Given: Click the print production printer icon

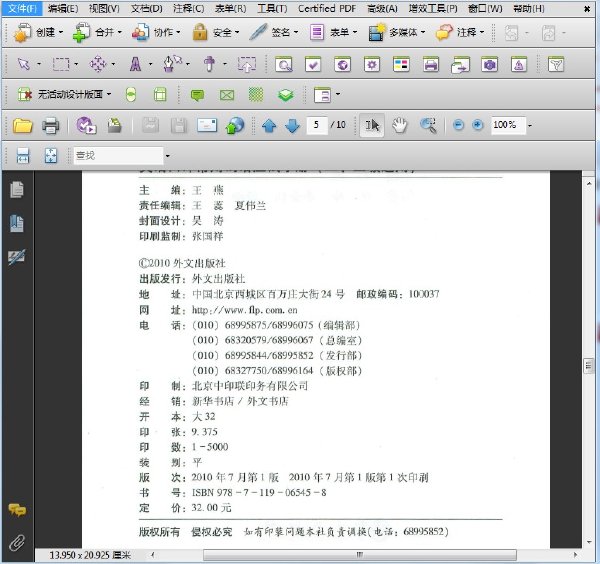Looking at the screenshot, I should tap(430, 65).
